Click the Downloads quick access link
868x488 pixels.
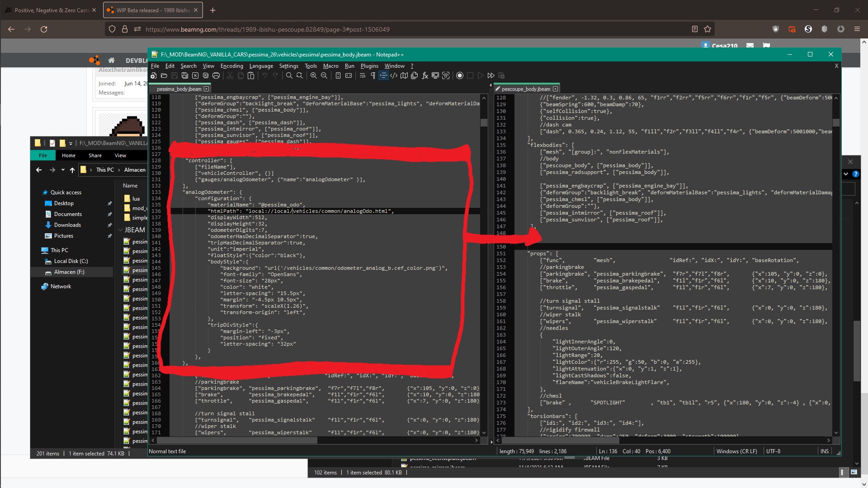[67, 225]
